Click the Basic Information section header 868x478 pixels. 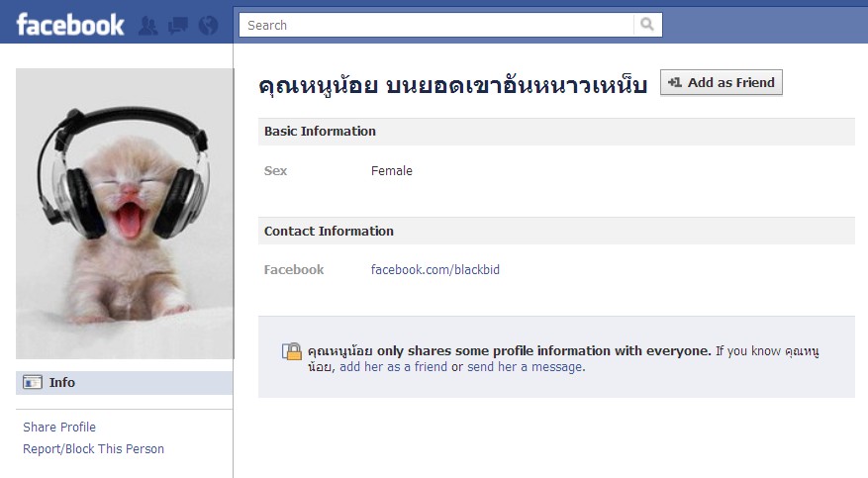[556, 131]
